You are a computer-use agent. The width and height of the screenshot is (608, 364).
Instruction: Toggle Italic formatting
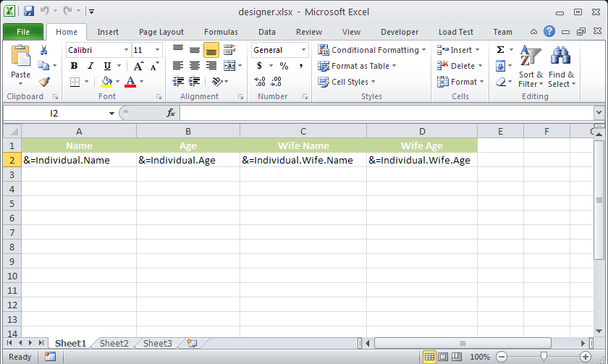[x=90, y=66]
